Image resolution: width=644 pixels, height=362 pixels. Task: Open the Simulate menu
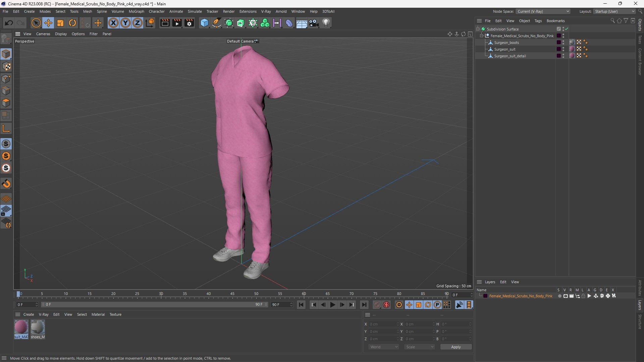pyautogui.click(x=195, y=11)
